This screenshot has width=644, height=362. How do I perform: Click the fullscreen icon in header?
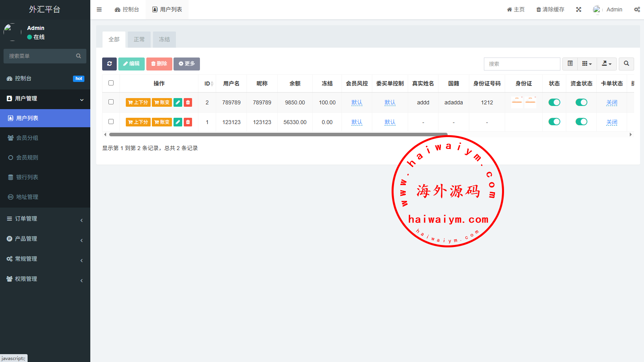pos(579,9)
